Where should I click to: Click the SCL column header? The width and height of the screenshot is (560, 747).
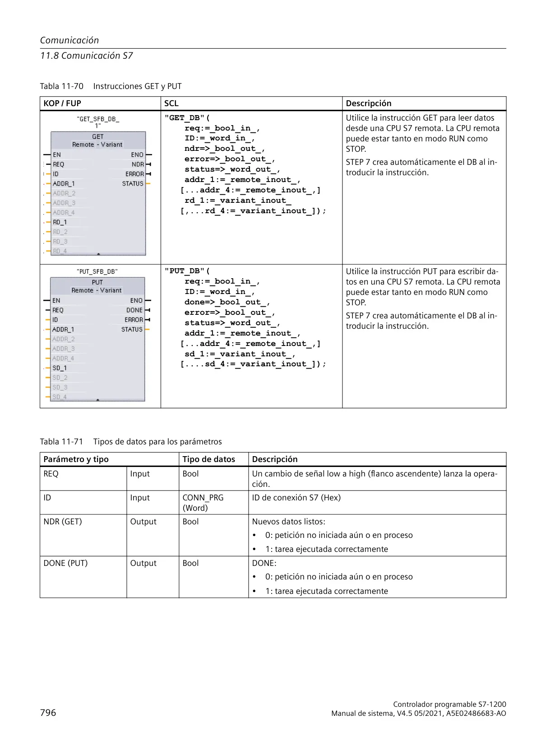click(171, 103)
